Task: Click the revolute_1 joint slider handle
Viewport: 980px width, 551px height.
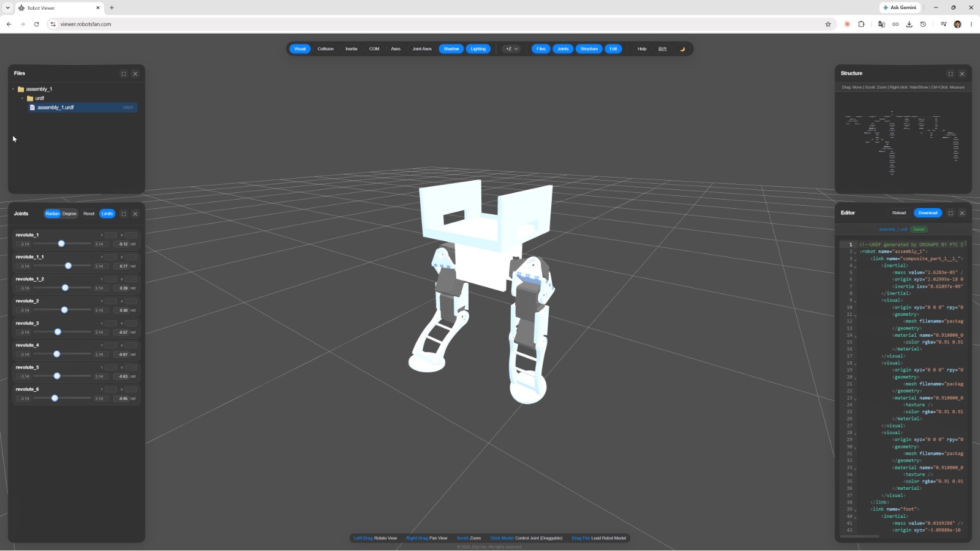Action: coord(61,244)
